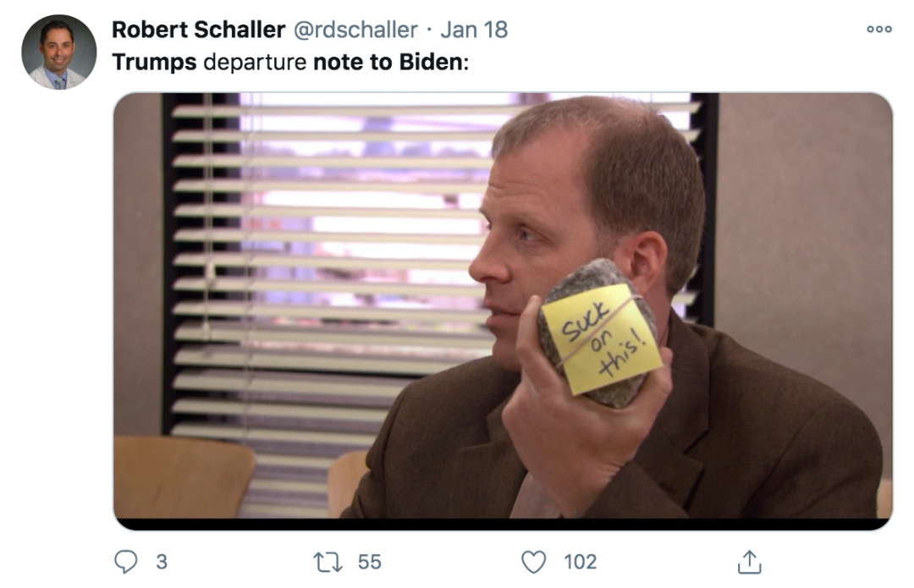Click the yellow sticky note in the image
Image resolution: width=914 pixels, height=588 pixels.
pyautogui.click(x=603, y=339)
